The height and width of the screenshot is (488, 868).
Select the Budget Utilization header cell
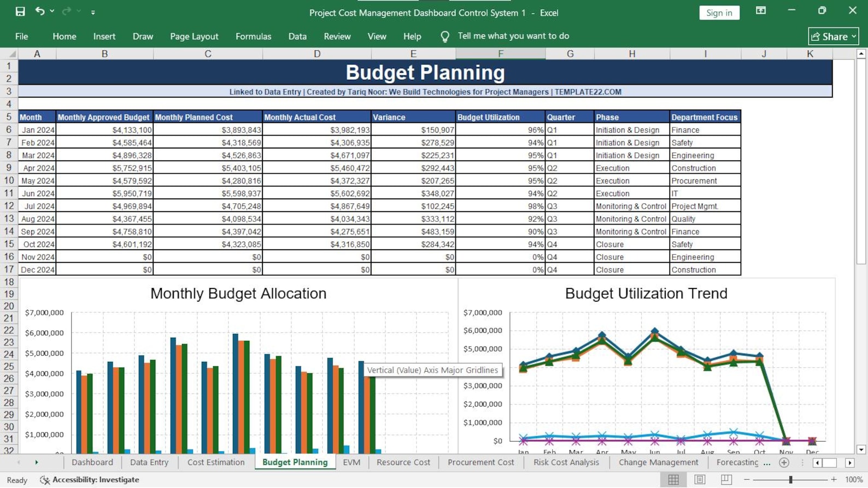pyautogui.click(x=500, y=117)
